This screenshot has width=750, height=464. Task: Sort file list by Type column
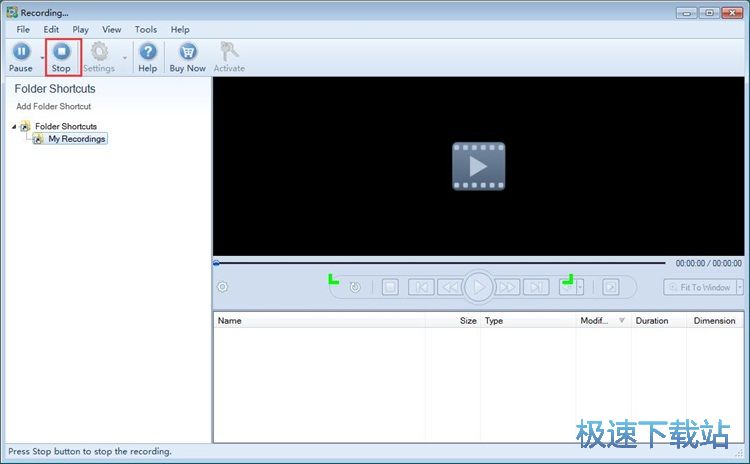528,320
